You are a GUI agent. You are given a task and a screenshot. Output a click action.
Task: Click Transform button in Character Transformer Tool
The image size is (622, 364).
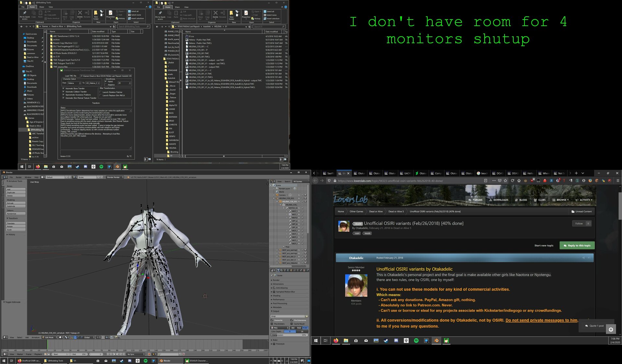(96, 103)
